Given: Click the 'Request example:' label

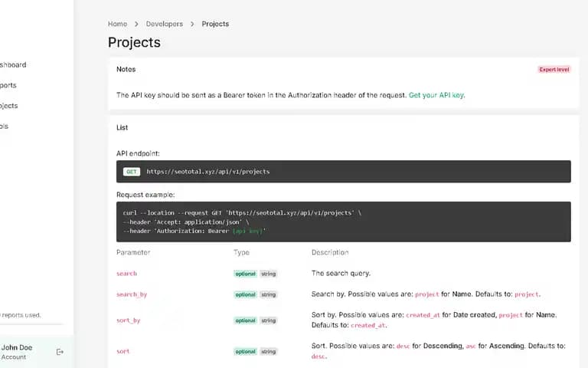Looking at the screenshot, I should click(145, 195).
